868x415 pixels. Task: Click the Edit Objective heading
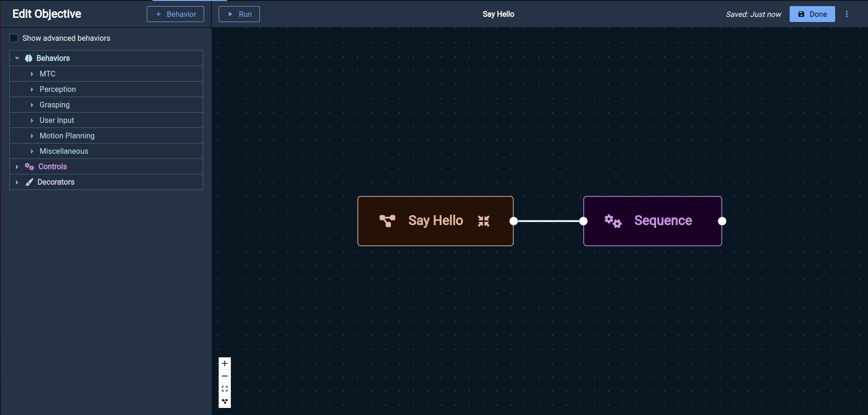[47, 14]
